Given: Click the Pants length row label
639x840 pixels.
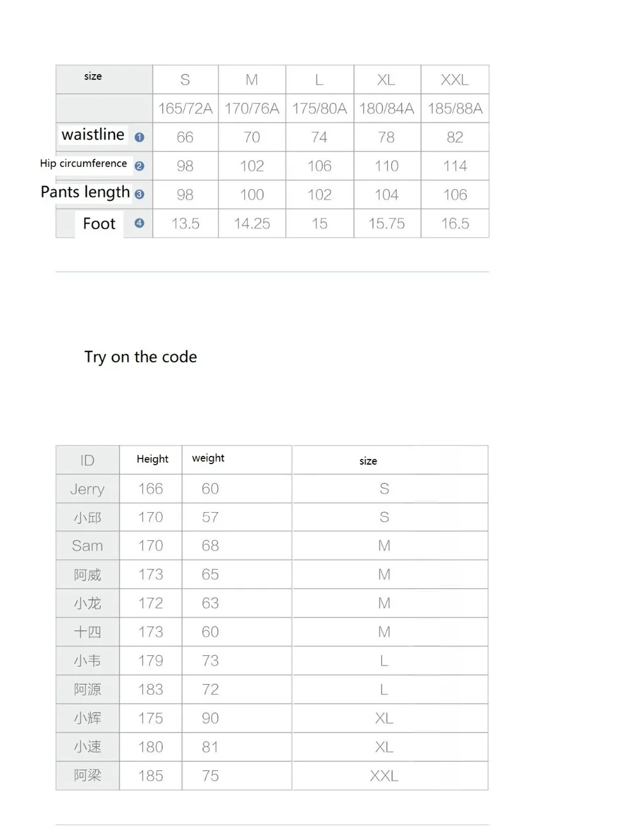Looking at the screenshot, I should pyautogui.click(x=85, y=192).
